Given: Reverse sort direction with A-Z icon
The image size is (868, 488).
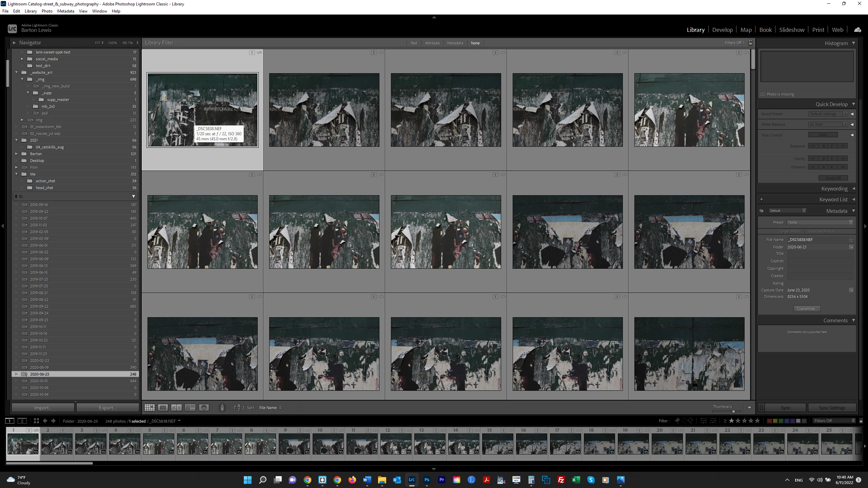Looking at the screenshot, I should pyautogui.click(x=239, y=408).
